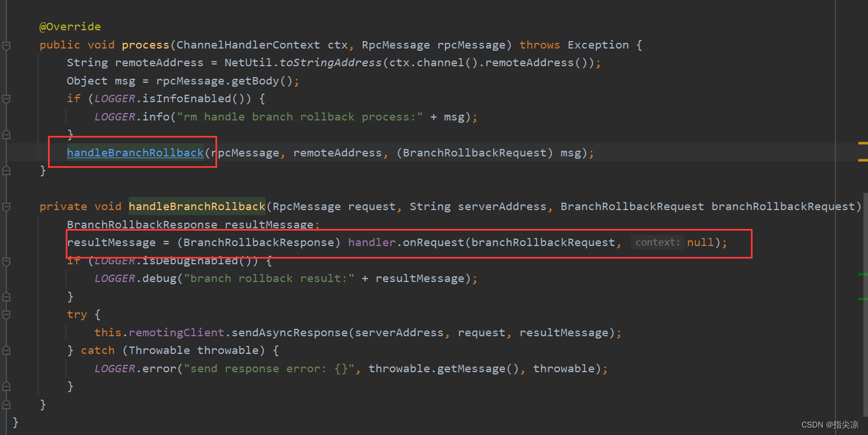
Task: Click the highlighted handleBranchRollback method declaration name
Action: coord(197,207)
